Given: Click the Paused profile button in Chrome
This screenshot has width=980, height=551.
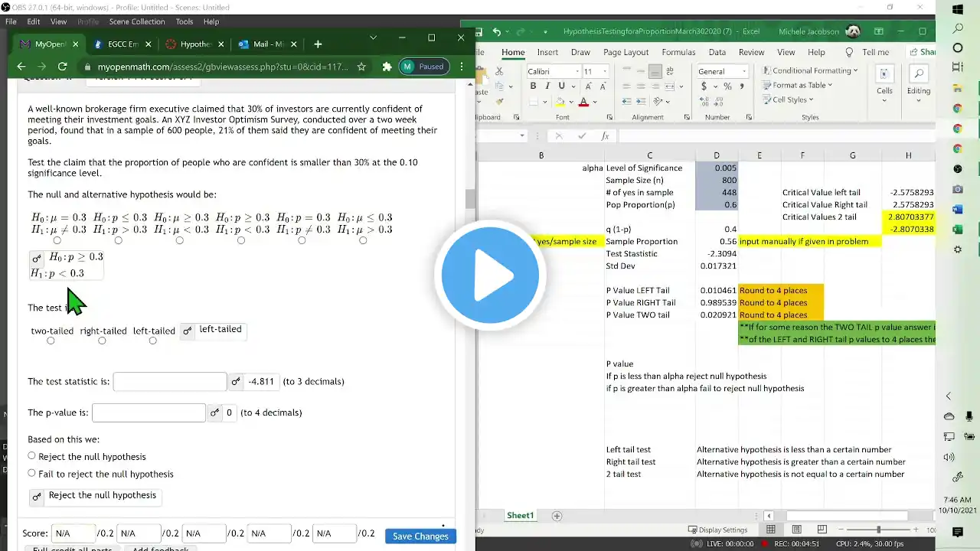Looking at the screenshot, I should [x=423, y=67].
